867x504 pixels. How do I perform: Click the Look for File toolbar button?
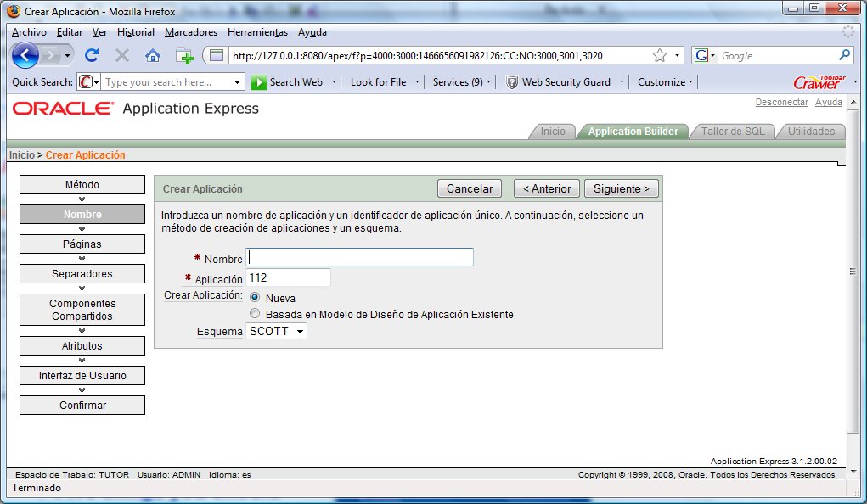click(378, 82)
